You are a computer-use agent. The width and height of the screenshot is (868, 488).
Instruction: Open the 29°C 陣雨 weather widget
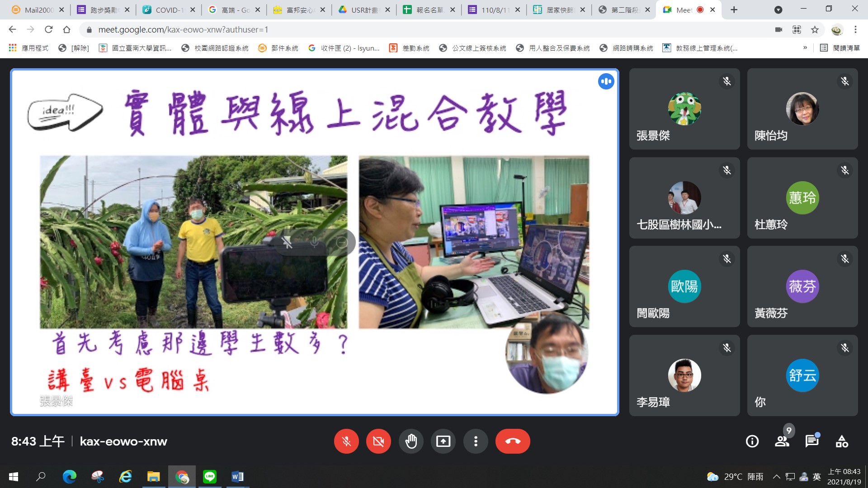point(735,477)
